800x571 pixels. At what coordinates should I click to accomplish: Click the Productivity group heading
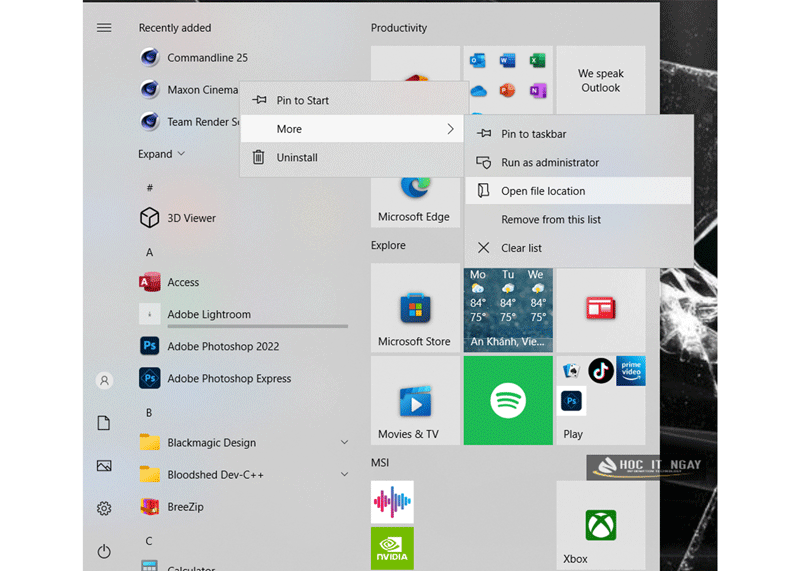399,28
